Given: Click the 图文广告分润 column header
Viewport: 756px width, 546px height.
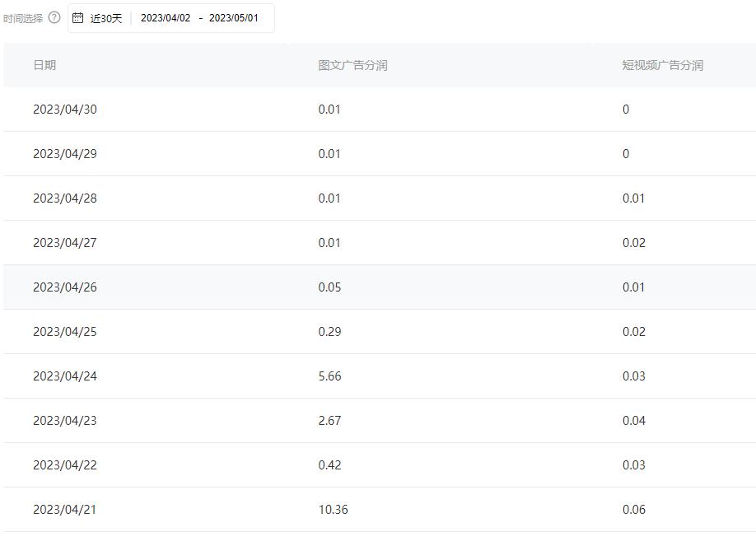Looking at the screenshot, I should tap(352, 65).
